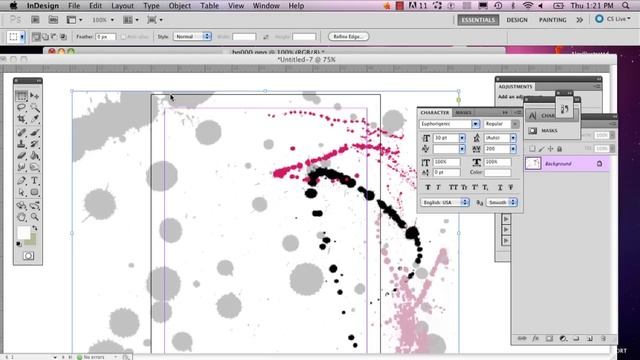Click the vertical scale 100% field

pos(446,162)
